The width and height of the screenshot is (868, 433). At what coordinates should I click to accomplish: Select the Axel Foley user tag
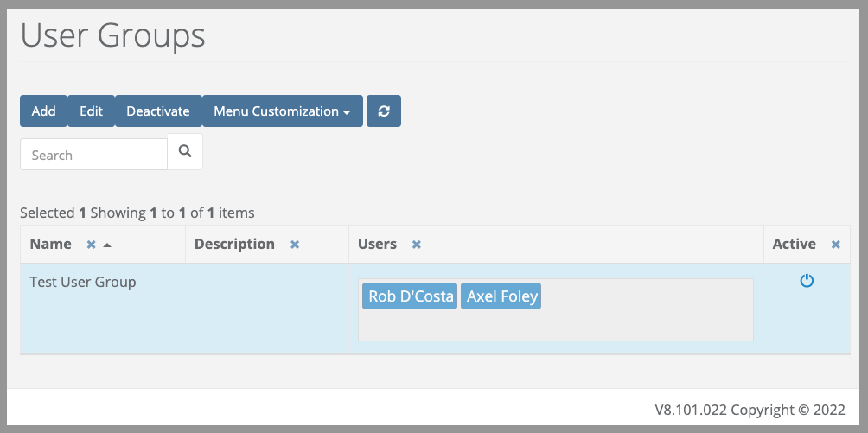pos(501,296)
